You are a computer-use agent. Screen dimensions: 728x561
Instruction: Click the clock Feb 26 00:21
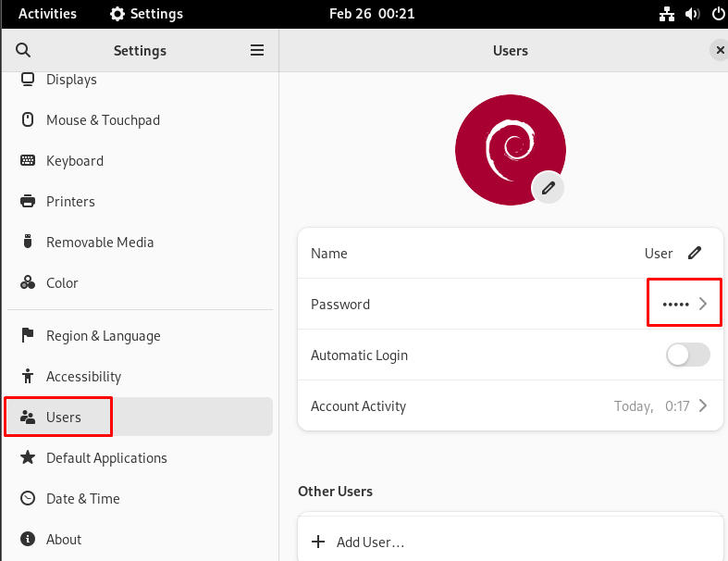[372, 14]
